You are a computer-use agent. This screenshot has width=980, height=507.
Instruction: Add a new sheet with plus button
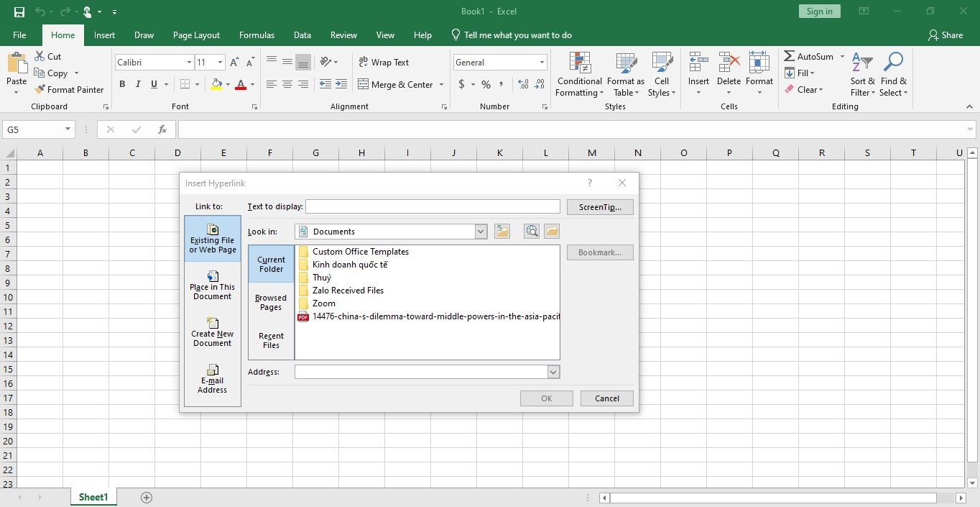pos(147,498)
